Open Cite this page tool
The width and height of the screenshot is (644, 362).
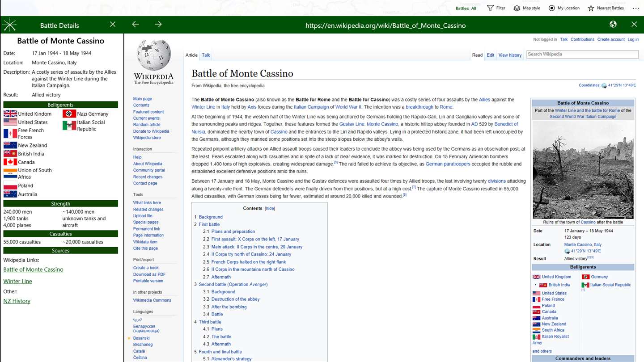[x=145, y=248]
